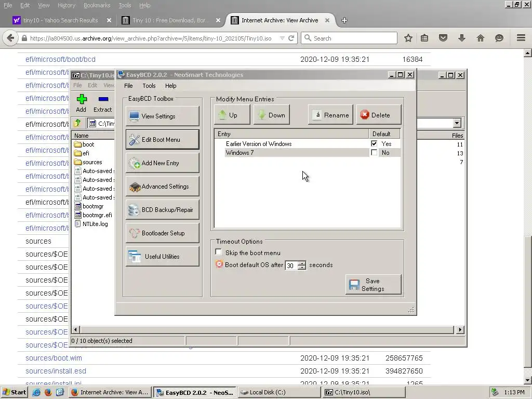Go up one folder in 7-Zip
This screenshot has height=399, width=532.
(77, 123)
